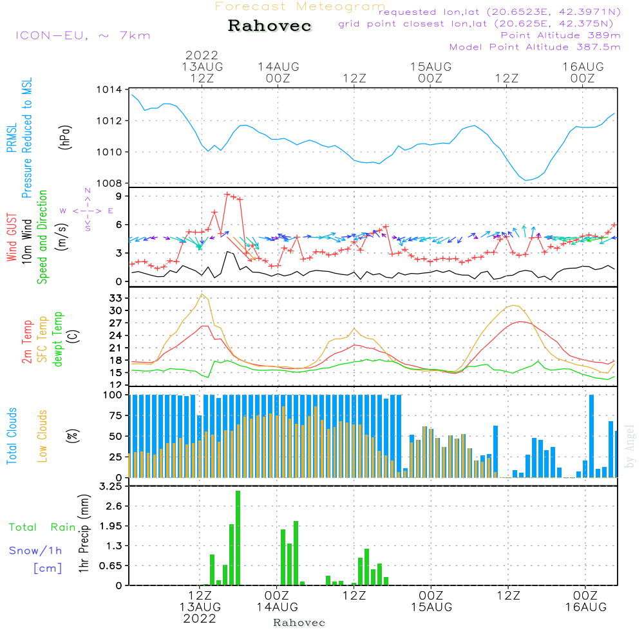Image resolution: width=644 pixels, height=644 pixels.
Task: Select top axis '2022 13AUG 12Z' label
Action: 202,66
